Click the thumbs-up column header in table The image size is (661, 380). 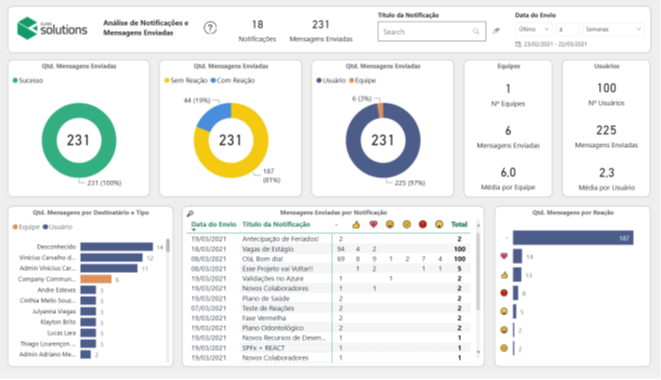[356, 224]
